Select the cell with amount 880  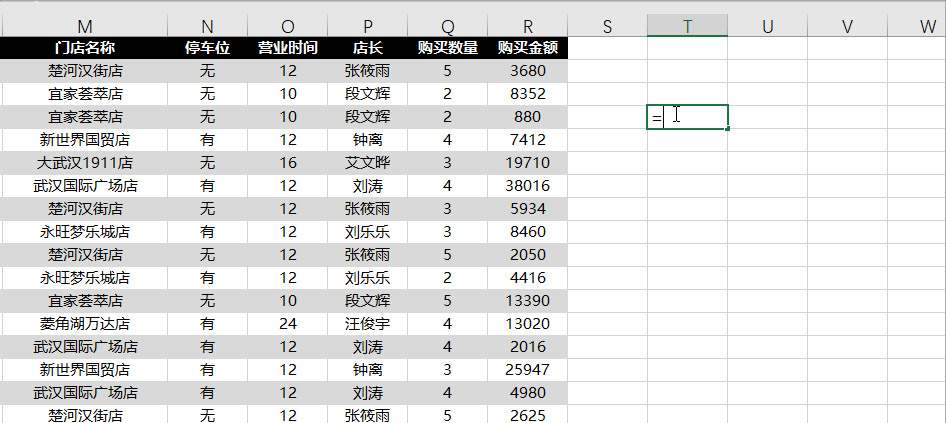click(x=528, y=116)
